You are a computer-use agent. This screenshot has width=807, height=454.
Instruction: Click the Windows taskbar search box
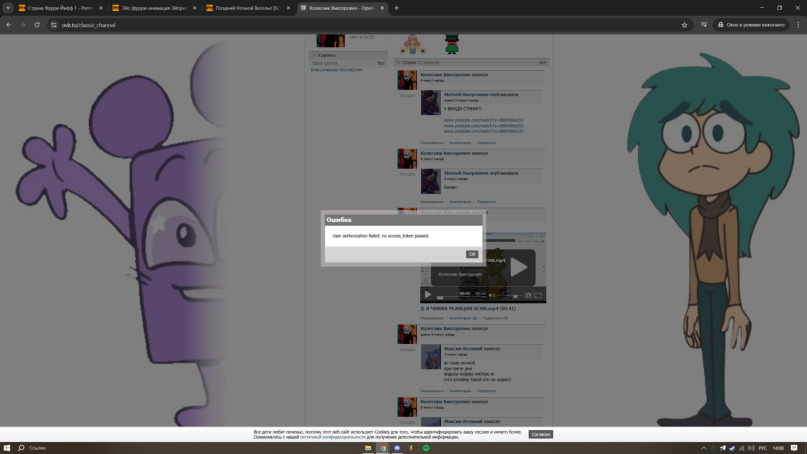40,448
